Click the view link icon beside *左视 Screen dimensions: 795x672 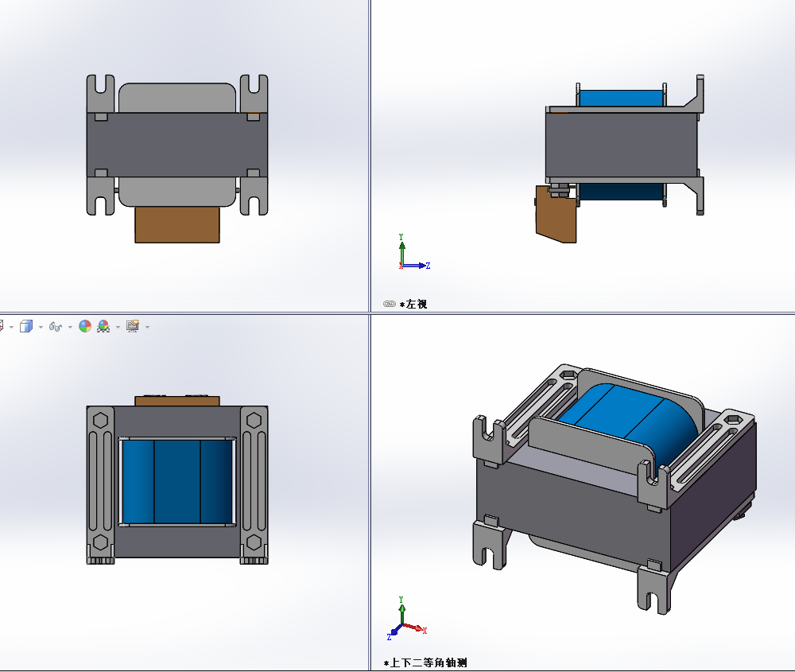click(x=390, y=304)
